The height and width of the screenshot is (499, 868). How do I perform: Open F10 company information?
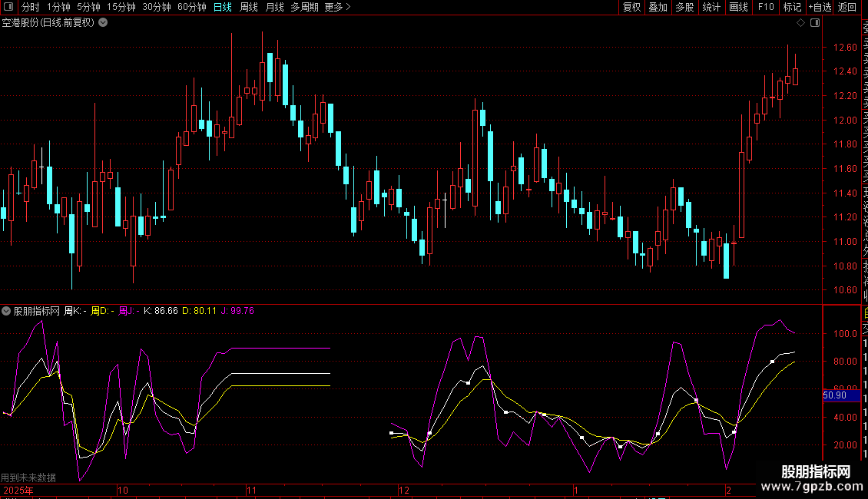765,7
